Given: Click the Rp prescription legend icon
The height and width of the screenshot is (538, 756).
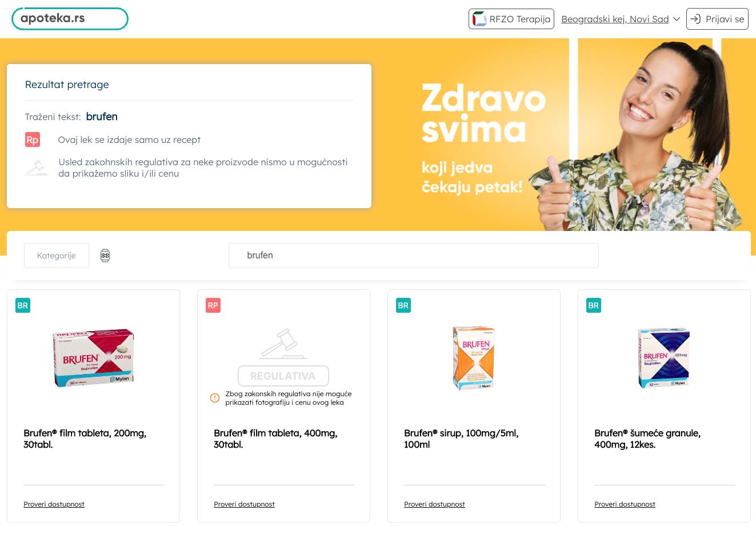Looking at the screenshot, I should pyautogui.click(x=33, y=140).
